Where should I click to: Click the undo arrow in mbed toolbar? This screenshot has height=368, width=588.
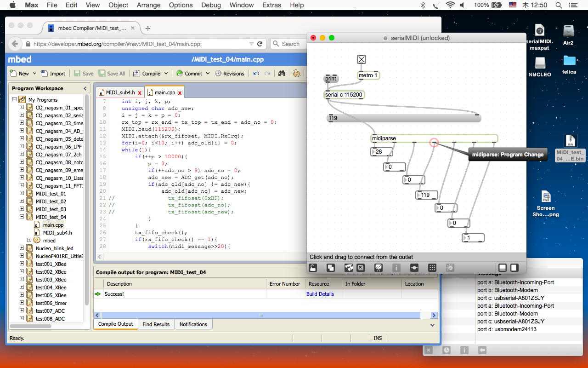point(256,73)
